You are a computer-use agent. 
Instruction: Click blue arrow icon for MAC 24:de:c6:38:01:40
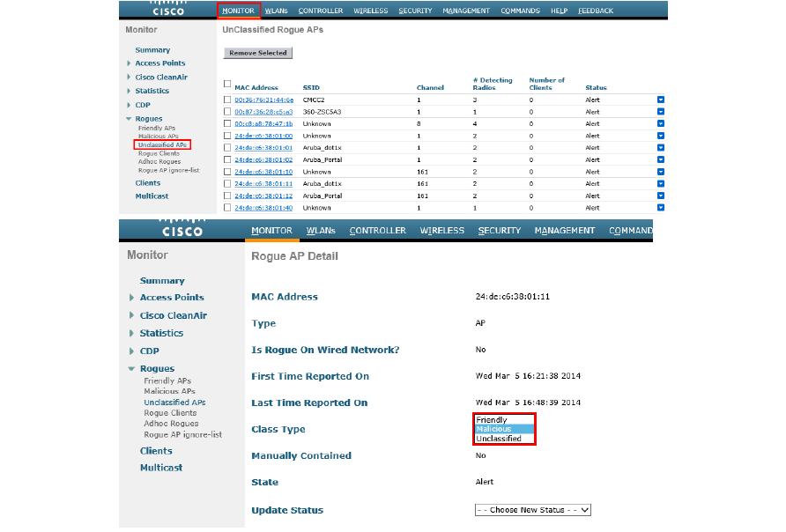(661, 208)
